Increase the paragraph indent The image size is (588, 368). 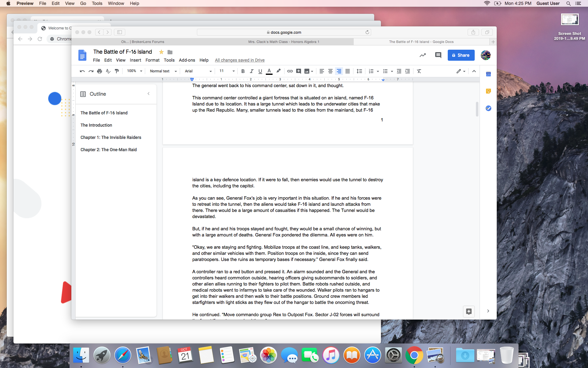(x=408, y=71)
